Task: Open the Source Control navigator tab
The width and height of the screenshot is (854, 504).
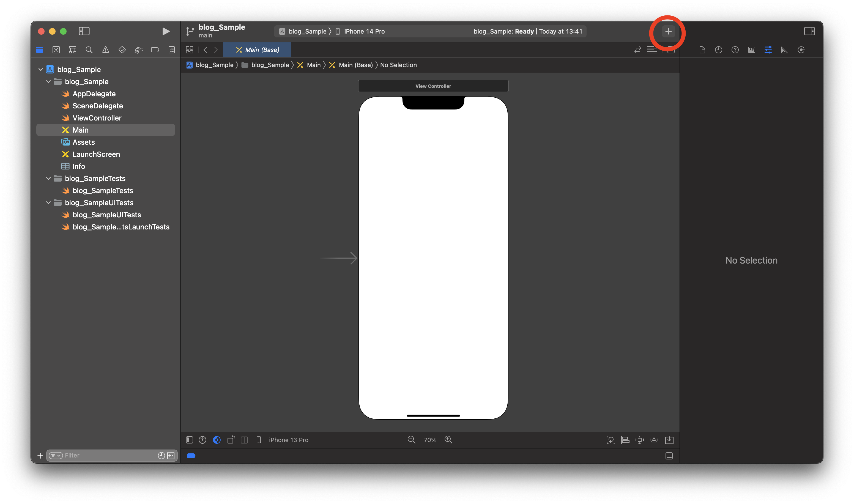Action: pyautogui.click(x=56, y=50)
